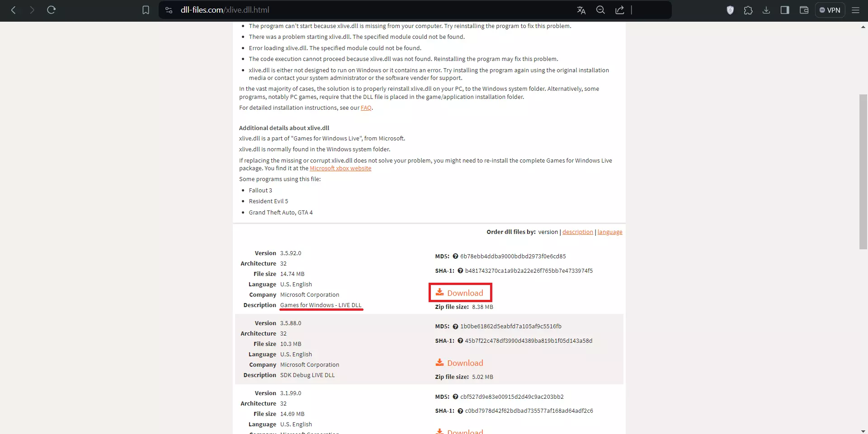Open the FAQ link
The width and height of the screenshot is (868, 434).
coord(366,108)
